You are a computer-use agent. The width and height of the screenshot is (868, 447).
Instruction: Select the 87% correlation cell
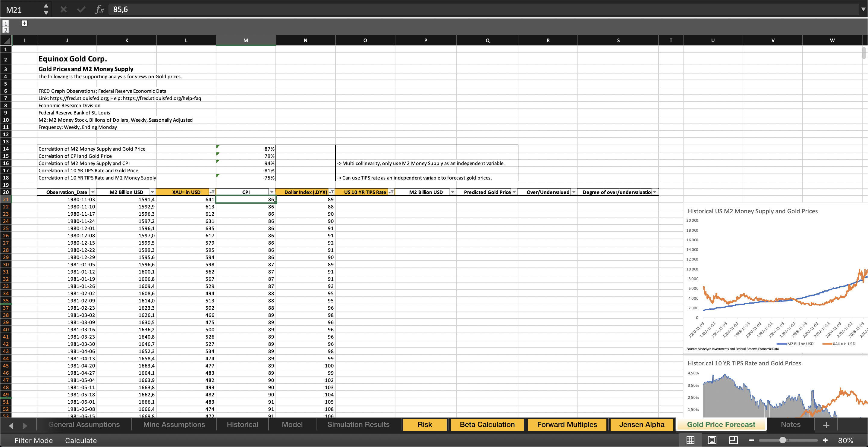[x=246, y=148]
